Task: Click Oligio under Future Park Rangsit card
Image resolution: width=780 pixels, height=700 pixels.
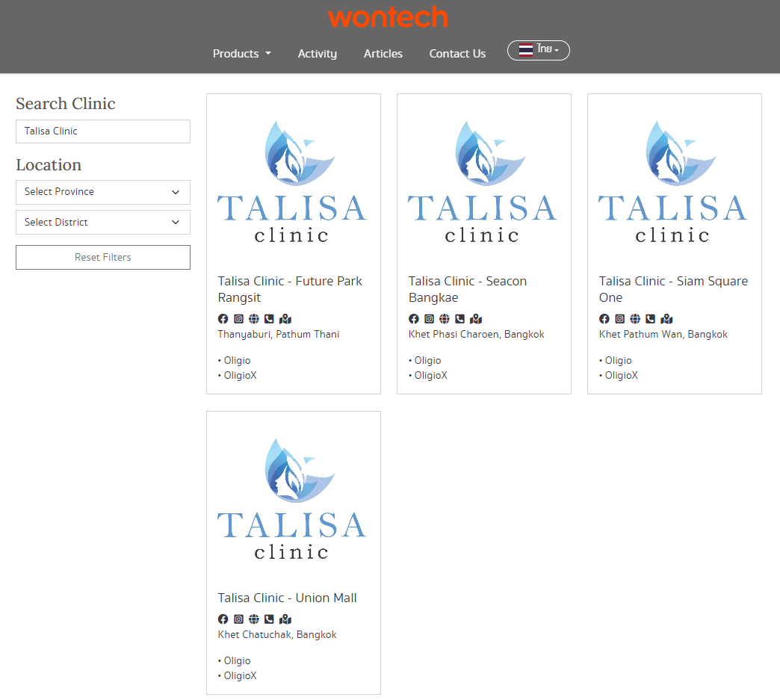Action: click(237, 361)
